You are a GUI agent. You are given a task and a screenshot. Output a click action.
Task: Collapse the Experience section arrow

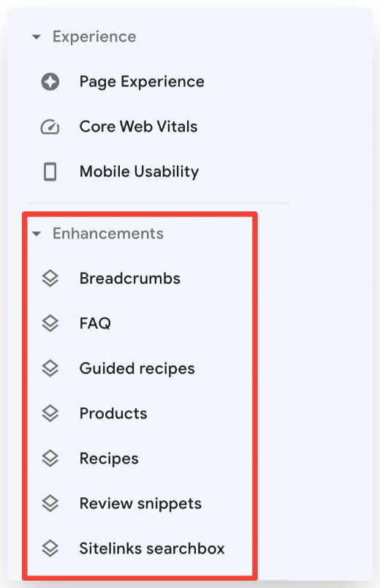coord(37,37)
